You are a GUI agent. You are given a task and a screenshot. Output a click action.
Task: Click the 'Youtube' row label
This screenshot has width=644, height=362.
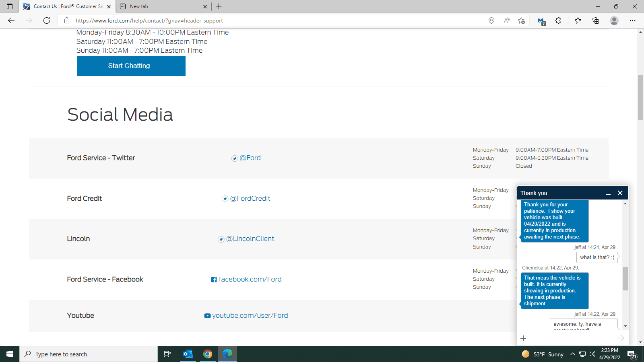(80, 316)
